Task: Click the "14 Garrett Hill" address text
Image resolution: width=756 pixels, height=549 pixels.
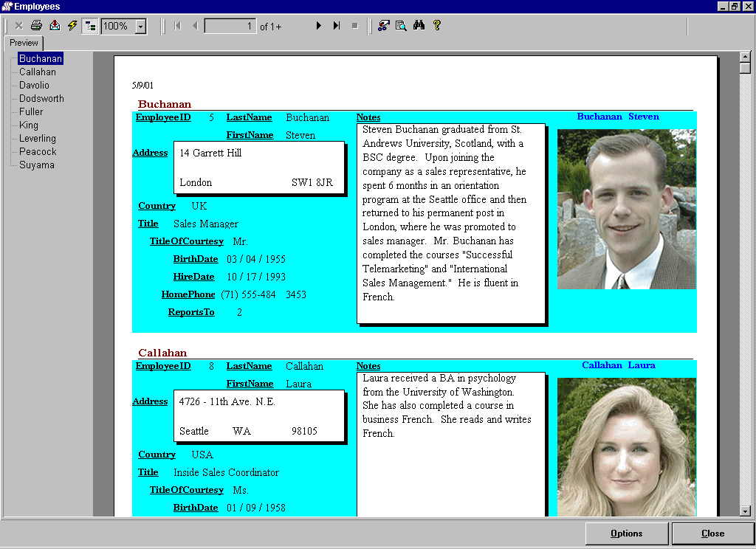Action: [x=210, y=153]
